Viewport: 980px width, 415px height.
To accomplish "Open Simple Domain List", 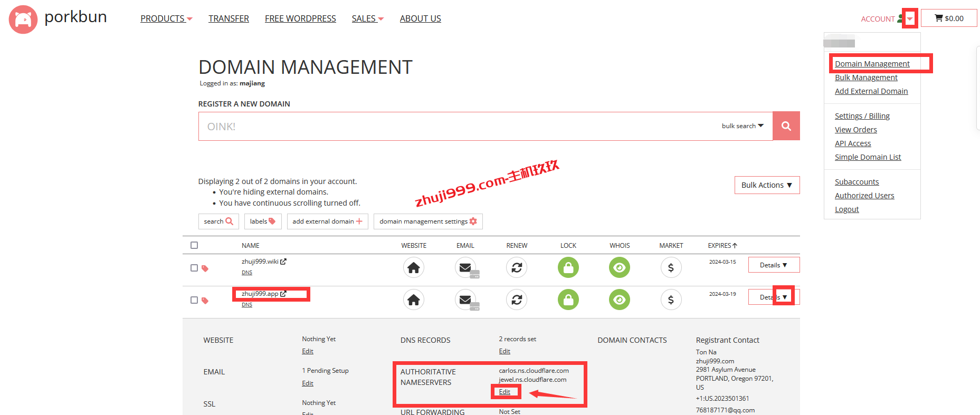I will (x=868, y=157).
